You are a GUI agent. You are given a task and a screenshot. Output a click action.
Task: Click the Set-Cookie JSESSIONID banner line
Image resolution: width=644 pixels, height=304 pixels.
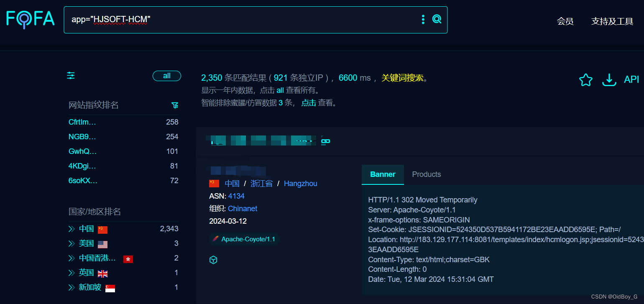tap(494, 230)
